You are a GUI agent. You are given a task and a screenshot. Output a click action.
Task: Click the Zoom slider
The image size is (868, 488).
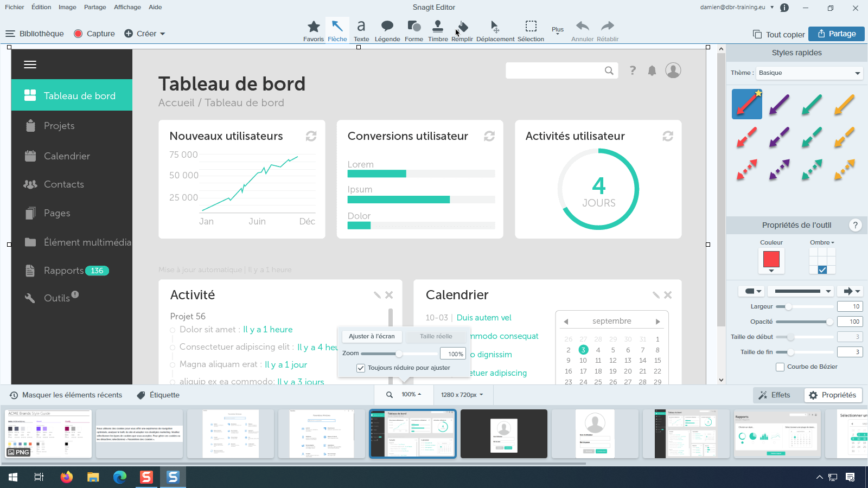[399, 354]
